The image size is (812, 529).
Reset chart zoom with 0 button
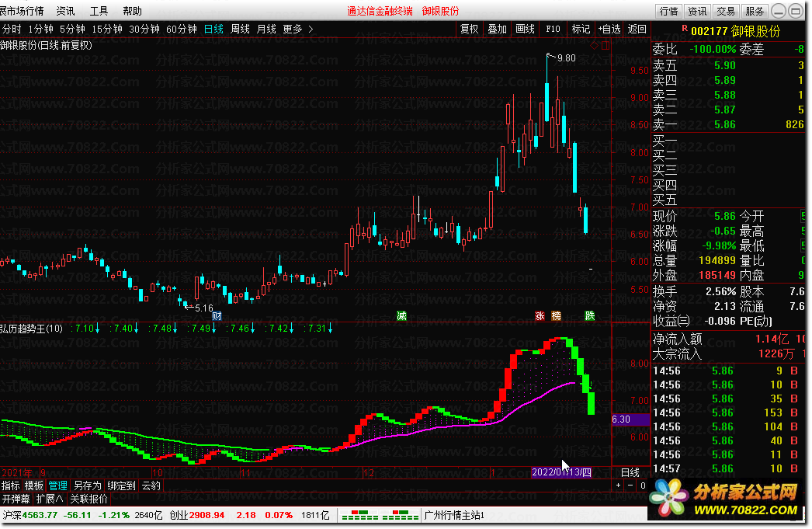643,486
